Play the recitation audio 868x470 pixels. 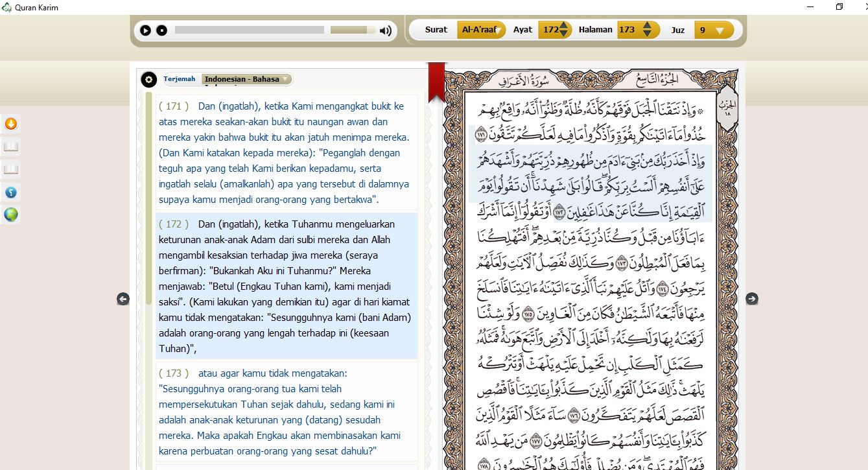[x=145, y=30]
